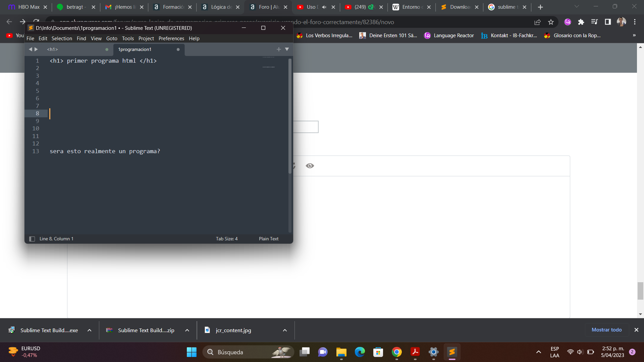Expand the Tab Size dropdown in status bar
This screenshot has width=644, height=362.
point(226,239)
